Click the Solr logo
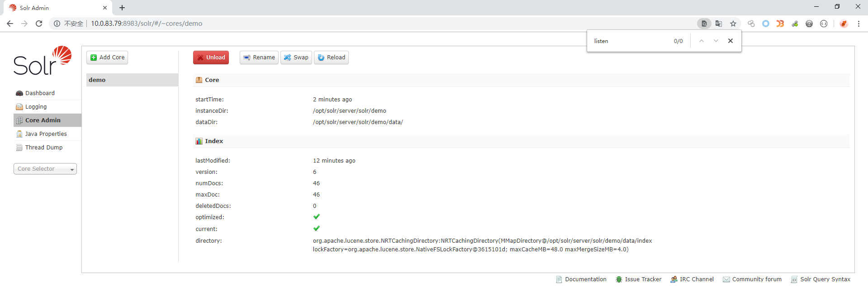This screenshot has width=868, height=293. click(43, 60)
